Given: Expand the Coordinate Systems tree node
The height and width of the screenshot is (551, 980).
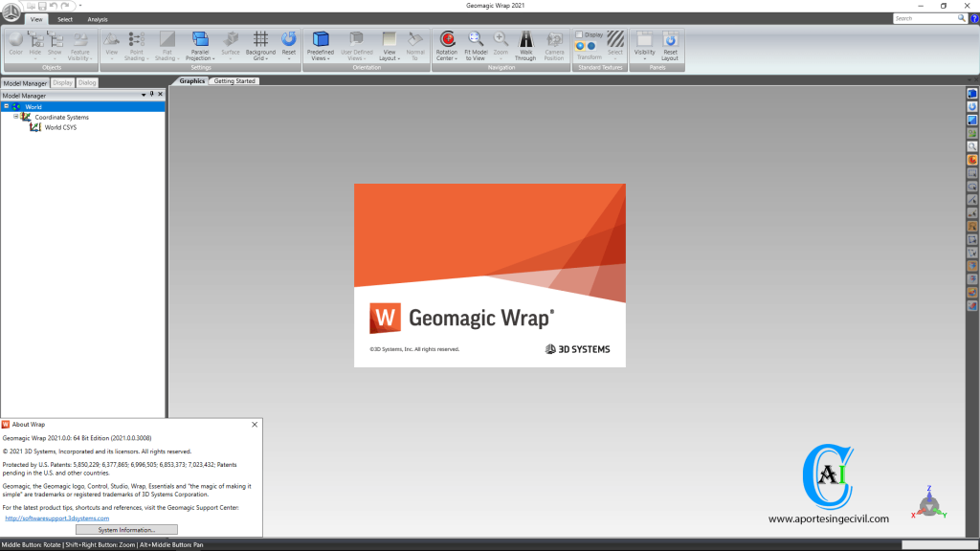Looking at the screenshot, I should [15, 117].
